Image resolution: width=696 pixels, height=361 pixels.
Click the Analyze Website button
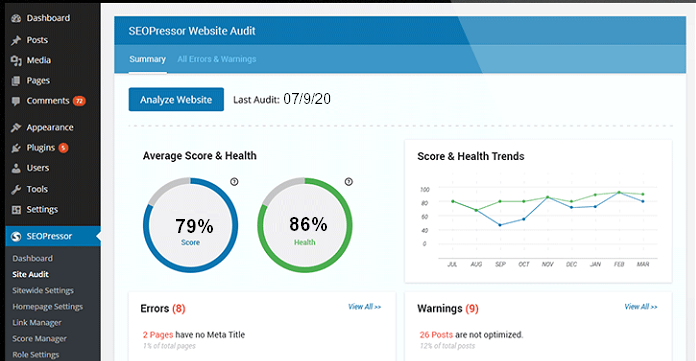[176, 99]
